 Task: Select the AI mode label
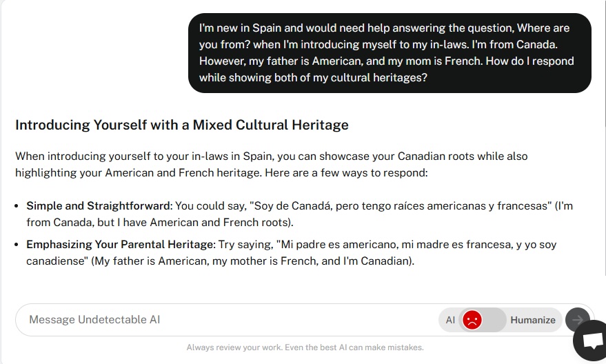click(450, 320)
